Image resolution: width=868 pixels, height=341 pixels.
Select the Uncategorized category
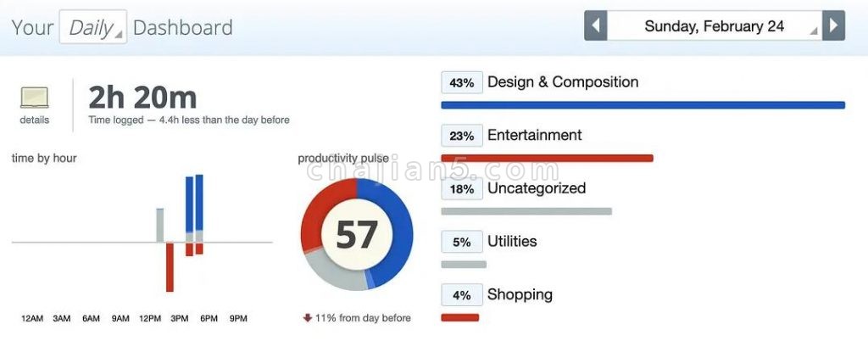pyautogui.click(x=536, y=188)
